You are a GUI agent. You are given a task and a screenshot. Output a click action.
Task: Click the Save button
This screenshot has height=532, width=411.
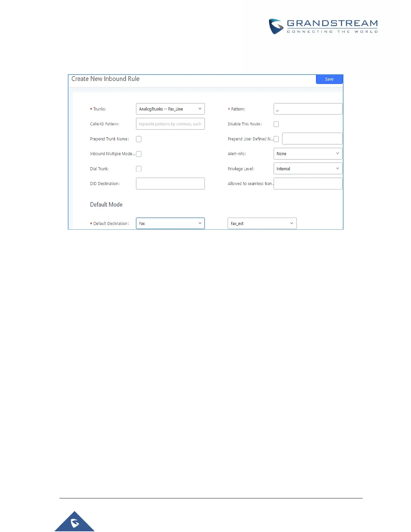click(x=329, y=79)
